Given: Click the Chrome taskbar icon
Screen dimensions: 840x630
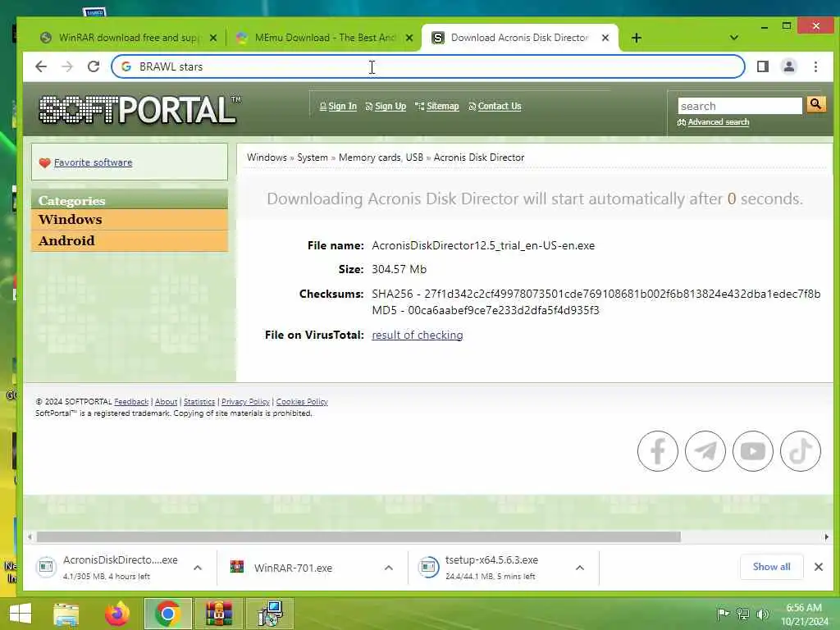Looking at the screenshot, I should pyautogui.click(x=167, y=614).
